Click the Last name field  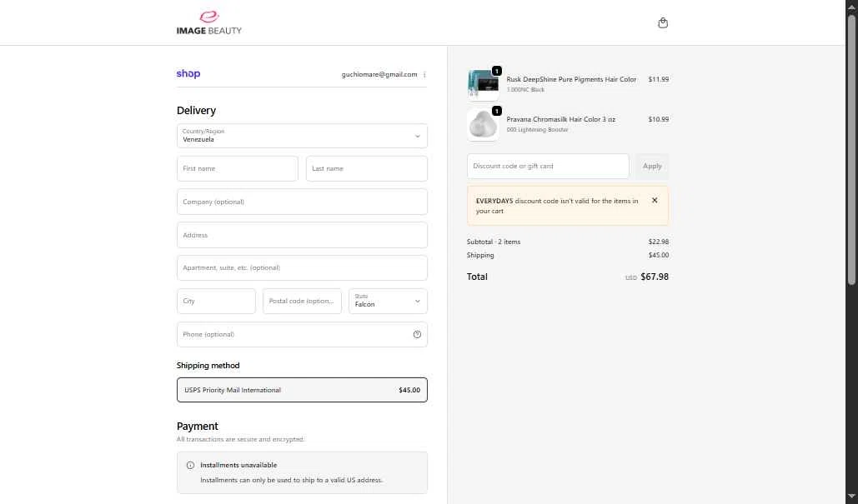(367, 168)
